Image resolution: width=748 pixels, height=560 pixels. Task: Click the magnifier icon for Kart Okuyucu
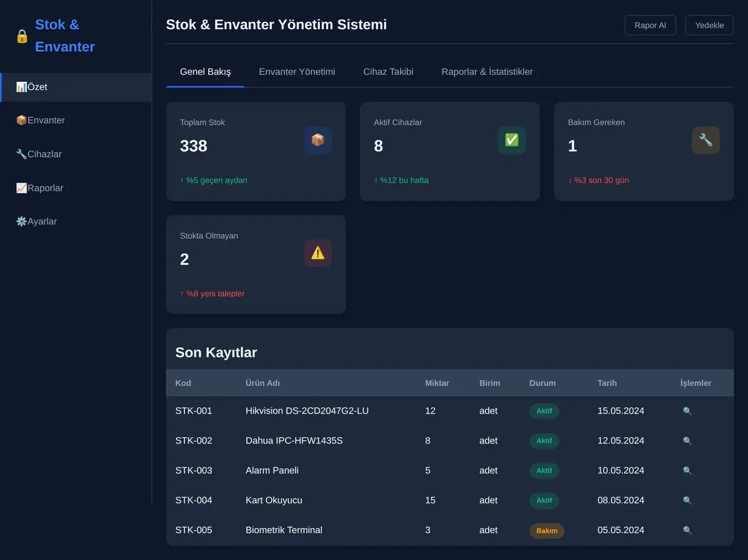pyautogui.click(x=688, y=501)
